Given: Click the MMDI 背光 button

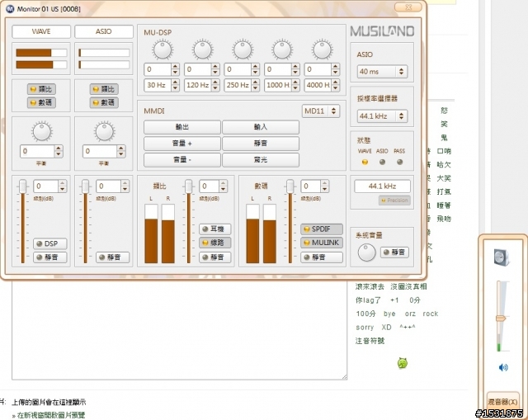Looking at the screenshot, I should [261, 159].
